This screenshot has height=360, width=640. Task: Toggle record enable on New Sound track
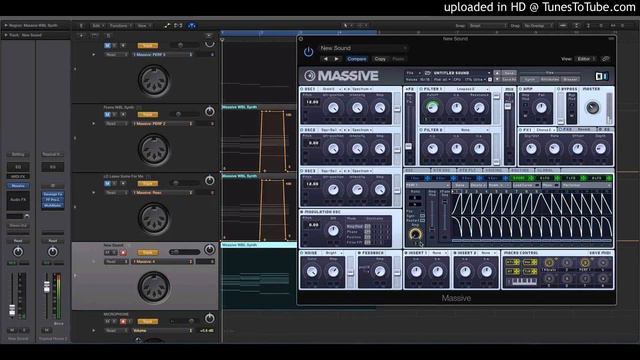123,253
